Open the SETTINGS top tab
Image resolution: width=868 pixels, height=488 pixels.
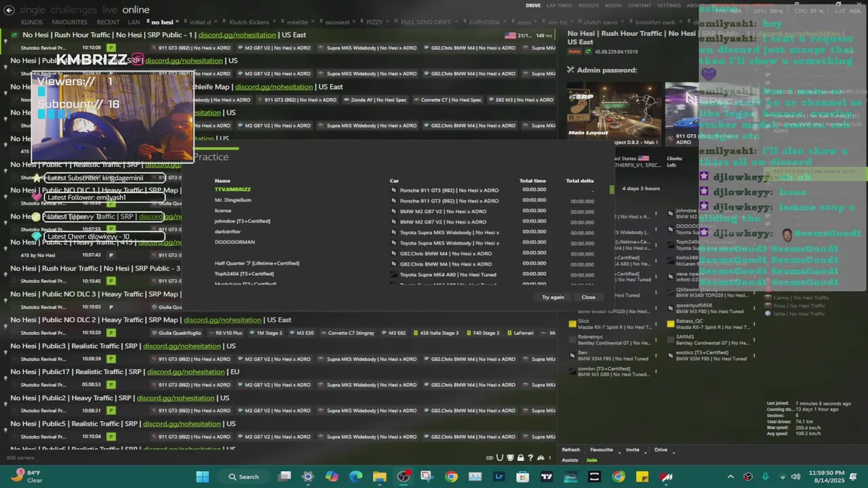point(669,5)
